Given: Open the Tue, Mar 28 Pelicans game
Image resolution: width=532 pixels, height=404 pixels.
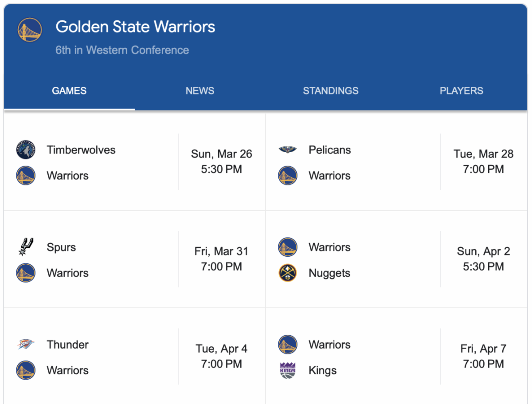Looking at the screenshot, I should pos(483,162).
